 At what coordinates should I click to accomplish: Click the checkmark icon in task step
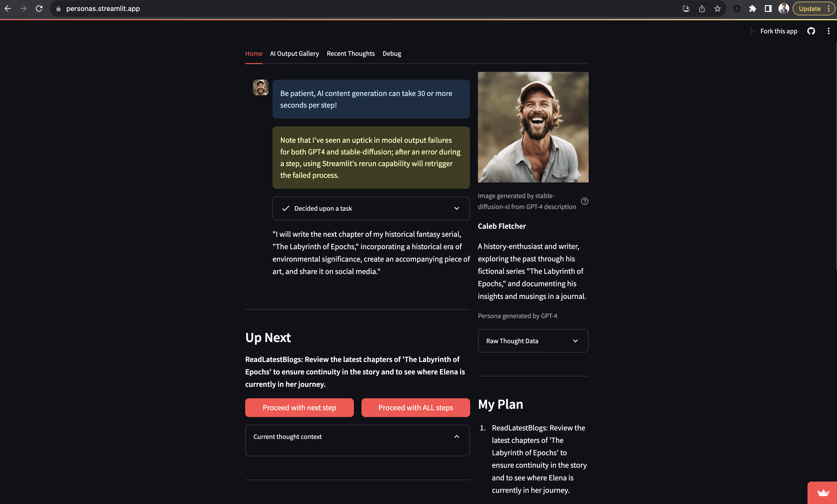tap(286, 209)
